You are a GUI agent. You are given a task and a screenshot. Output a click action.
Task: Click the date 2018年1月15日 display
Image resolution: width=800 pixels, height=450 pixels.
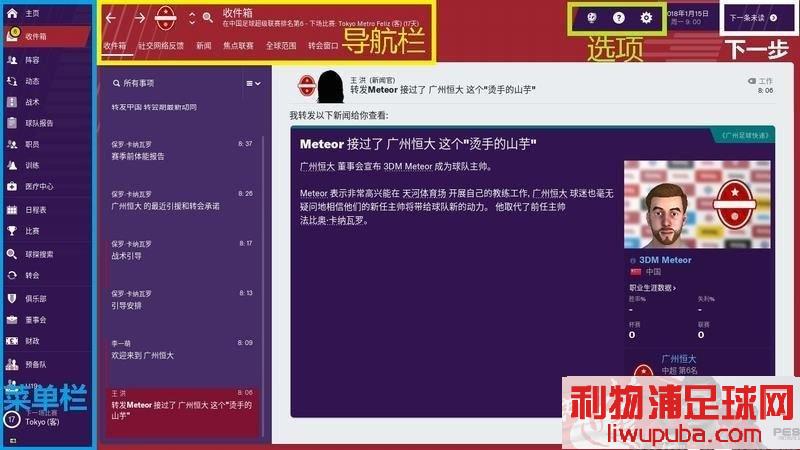click(688, 13)
